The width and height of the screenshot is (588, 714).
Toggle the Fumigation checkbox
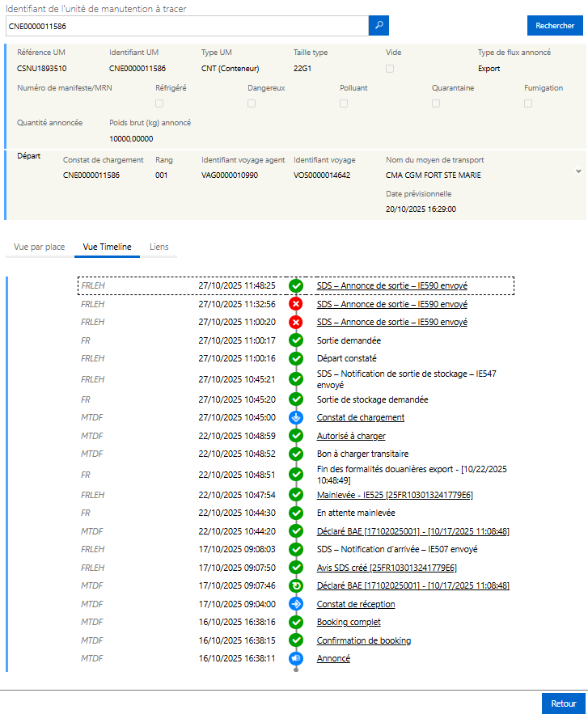(x=528, y=104)
